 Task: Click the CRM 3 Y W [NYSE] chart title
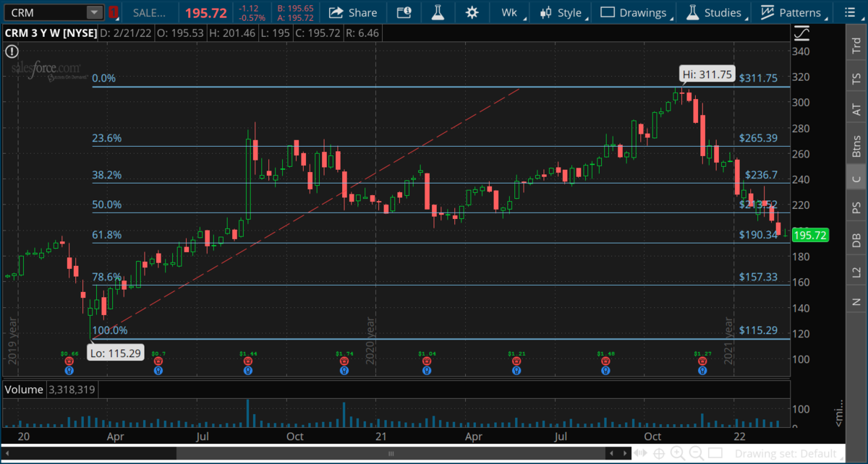[51, 33]
